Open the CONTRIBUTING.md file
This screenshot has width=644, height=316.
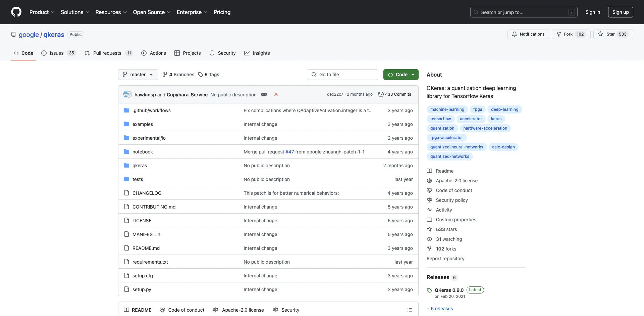coord(154,207)
